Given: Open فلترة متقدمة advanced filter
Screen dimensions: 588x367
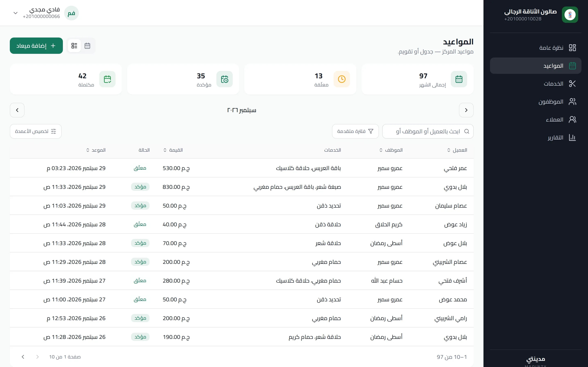Looking at the screenshot, I should (355, 131).
